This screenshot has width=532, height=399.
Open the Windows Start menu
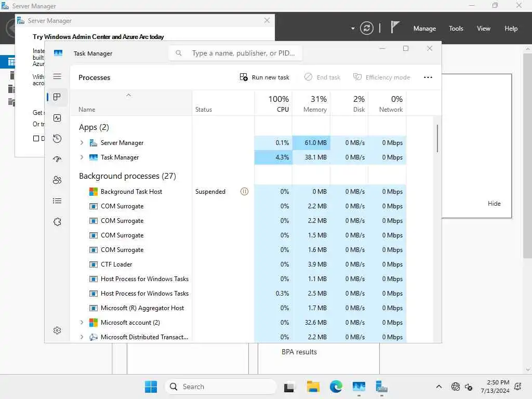(x=151, y=387)
